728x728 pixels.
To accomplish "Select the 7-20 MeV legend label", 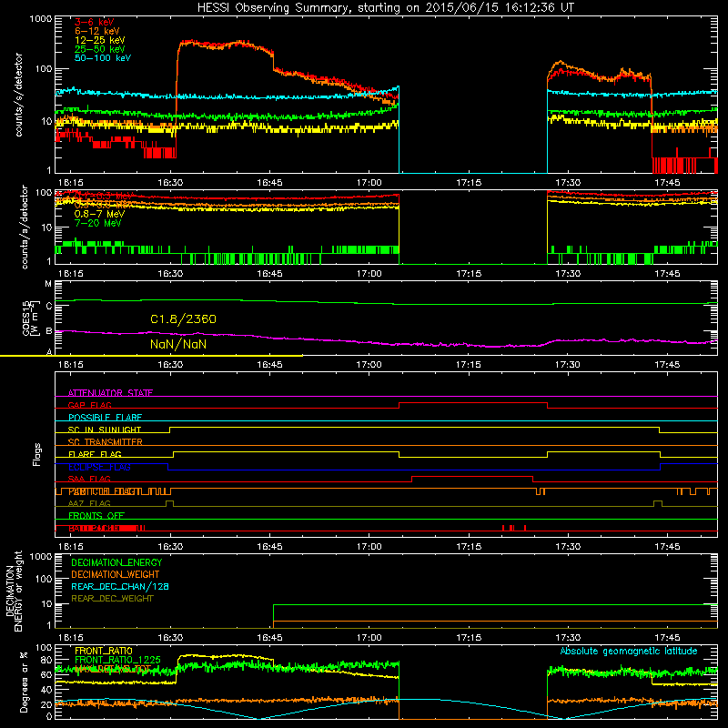I will coord(97,223).
